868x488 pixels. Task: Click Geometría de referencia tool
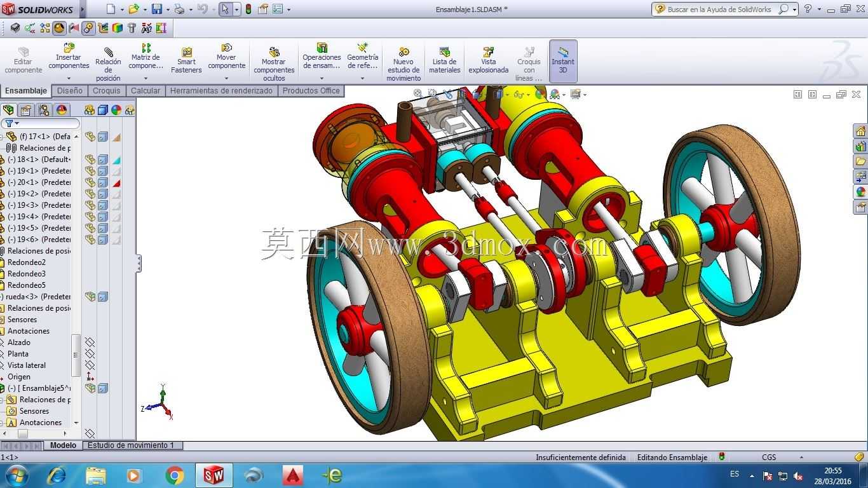coord(363,57)
